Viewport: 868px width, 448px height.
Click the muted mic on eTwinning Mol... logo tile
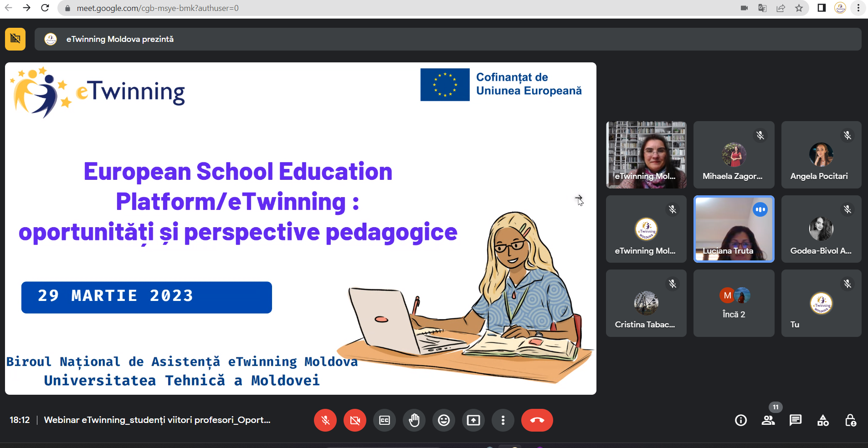click(673, 209)
